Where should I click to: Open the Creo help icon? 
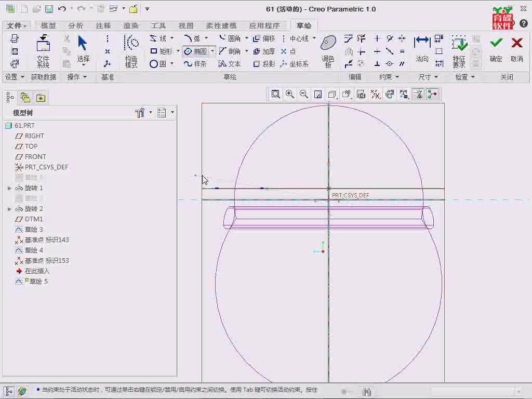coord(524,23)
